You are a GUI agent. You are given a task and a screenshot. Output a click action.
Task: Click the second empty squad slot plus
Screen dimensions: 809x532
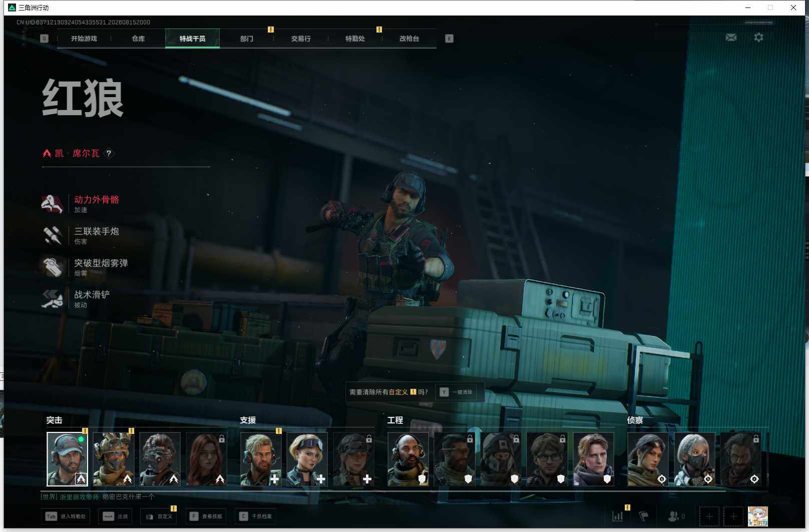coord(733,516)
